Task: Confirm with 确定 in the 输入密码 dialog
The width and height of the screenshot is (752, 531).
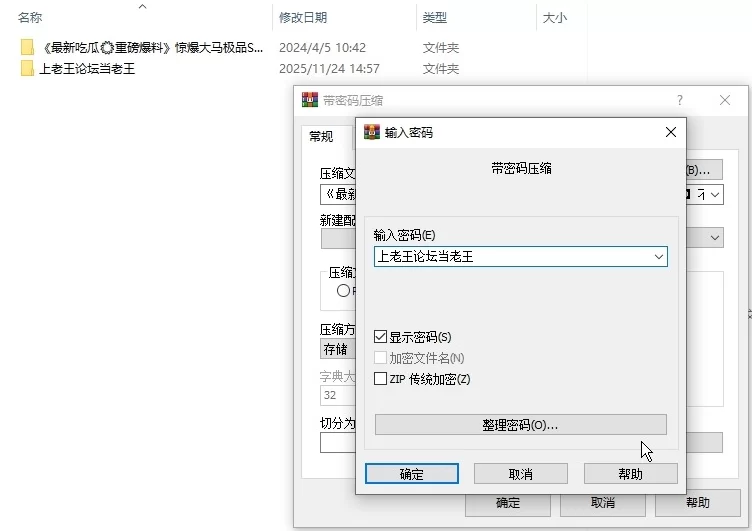Action: 411,474
